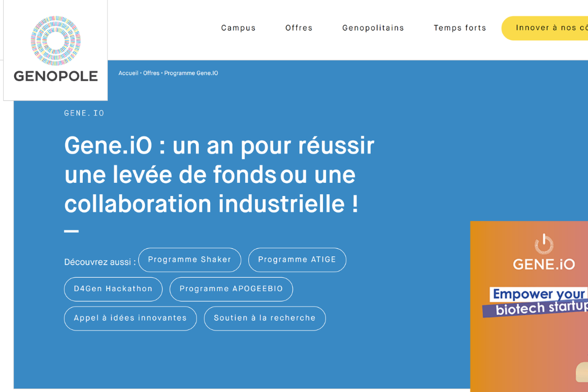Screen dimensions: 588x392
Task: Open the Programme APOGEEBIO link
Action: 231,289
